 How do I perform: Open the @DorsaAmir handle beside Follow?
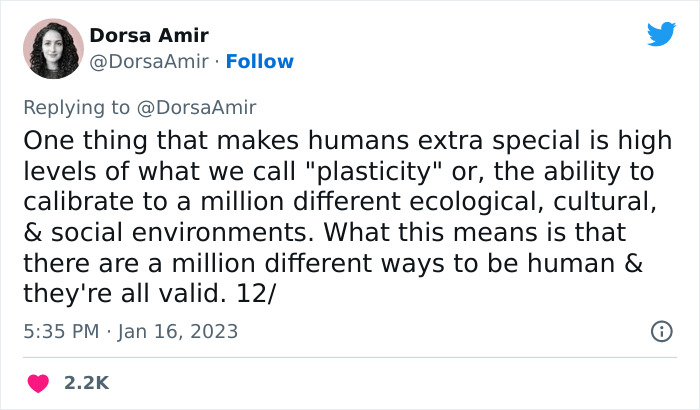point(151,61)
